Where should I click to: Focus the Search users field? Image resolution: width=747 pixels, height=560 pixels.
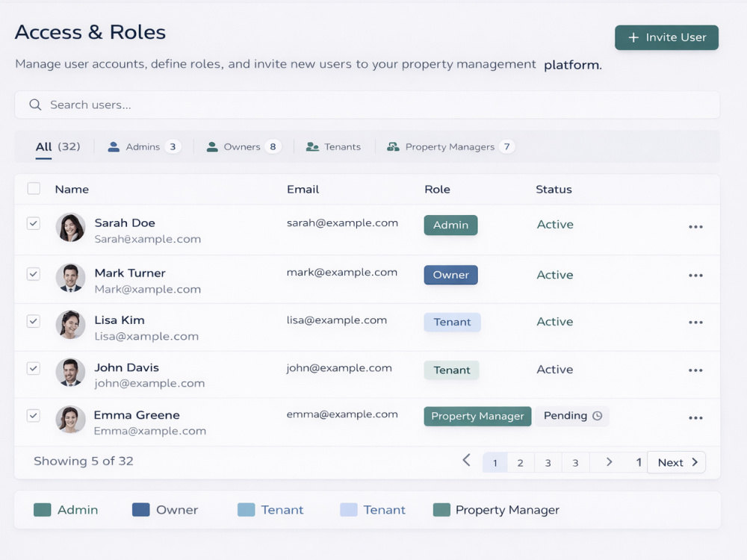[367, 105]
